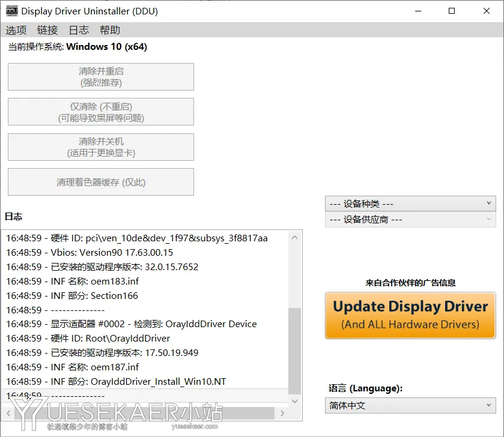The image size is (504, 437).
Task: Click the log horizontal scroll right arrow
Action: click(x=282, y=413)
